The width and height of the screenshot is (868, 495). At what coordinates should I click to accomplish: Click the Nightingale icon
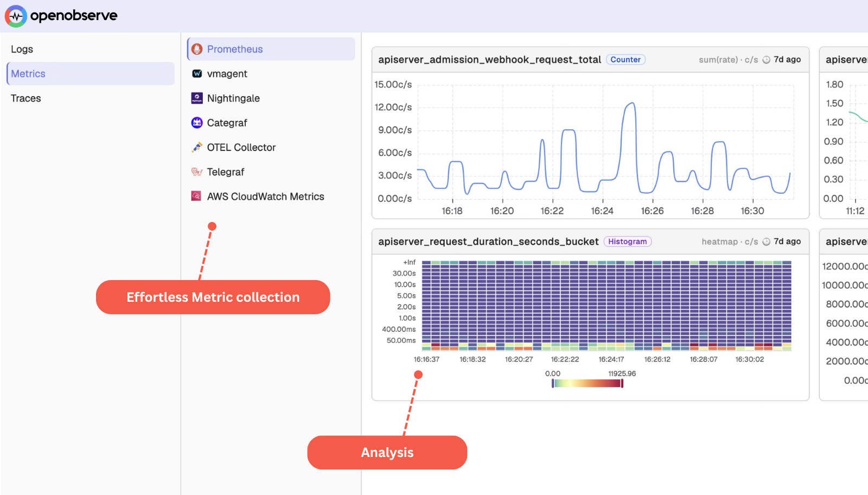coord(197,98)
